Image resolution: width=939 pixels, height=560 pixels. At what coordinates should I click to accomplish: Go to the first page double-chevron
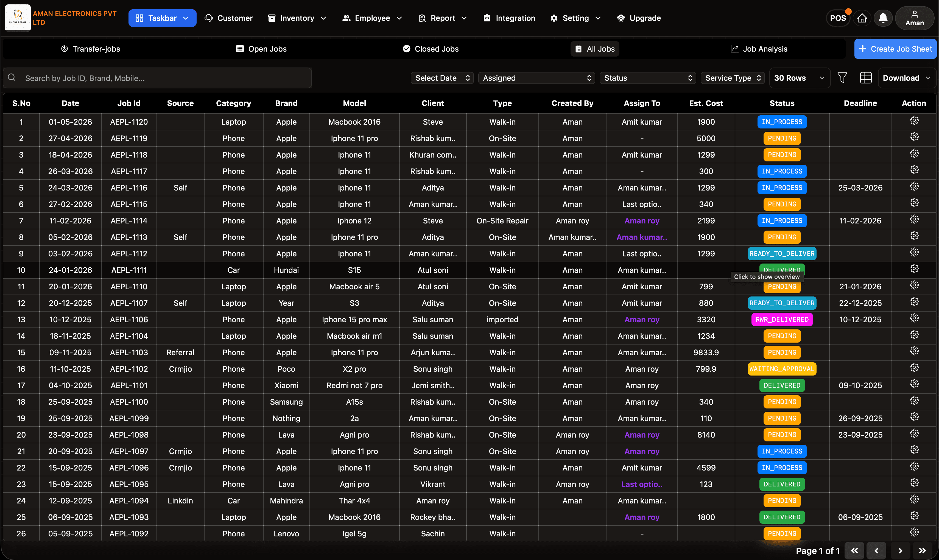tap(854, 551)
